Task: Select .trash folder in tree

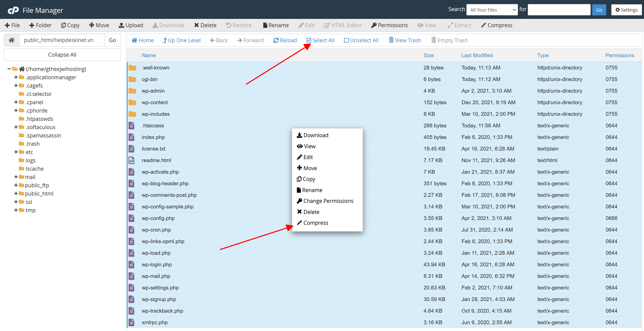Action: click(32, 144)
